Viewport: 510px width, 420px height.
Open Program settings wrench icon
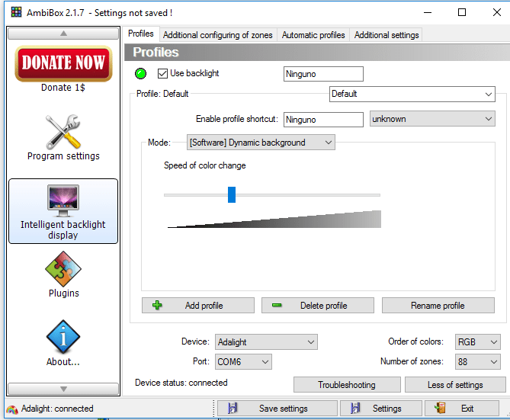point(63,131)
